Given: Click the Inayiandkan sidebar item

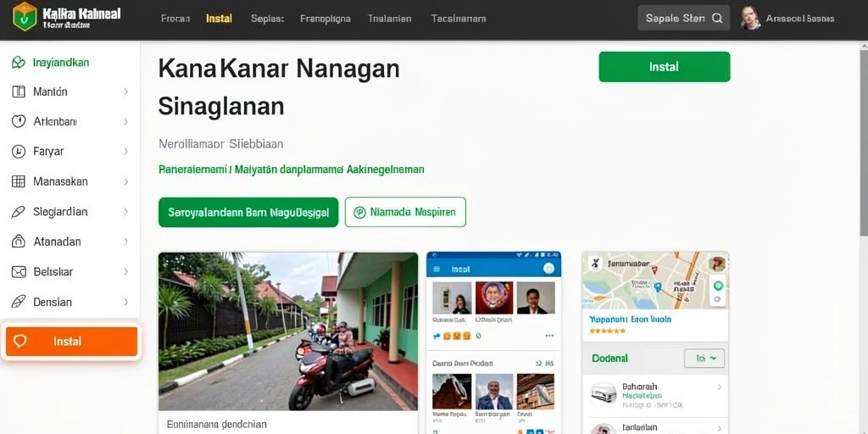Looking at the screenshot, I should [x=70, y=62].
